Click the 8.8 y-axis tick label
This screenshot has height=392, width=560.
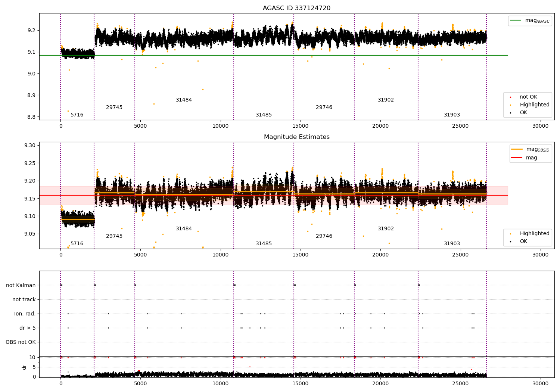31,117
